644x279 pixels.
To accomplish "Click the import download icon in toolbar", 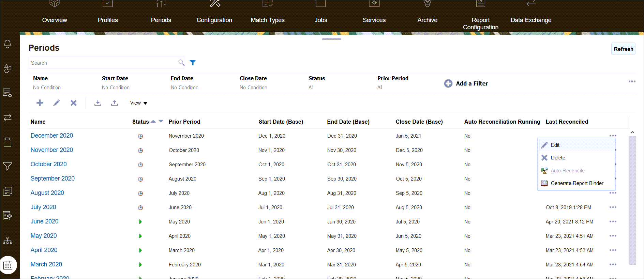I will coord(98,103).
